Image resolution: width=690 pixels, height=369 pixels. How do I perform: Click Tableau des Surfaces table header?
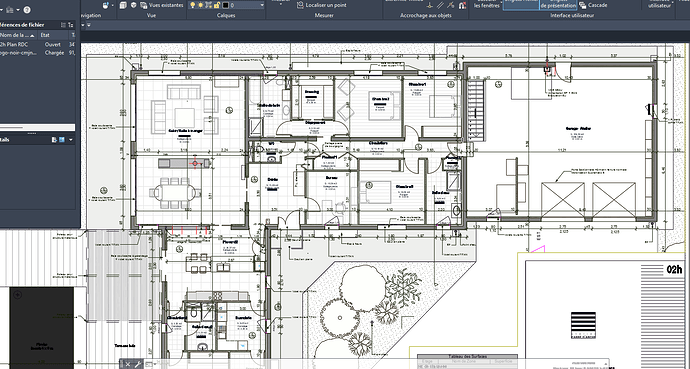(x=467, y=357)
